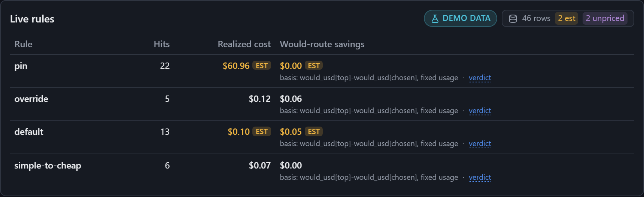Click the EST tag next to $0.10
The image size is (644, 197).
click(x=261, y=131)
